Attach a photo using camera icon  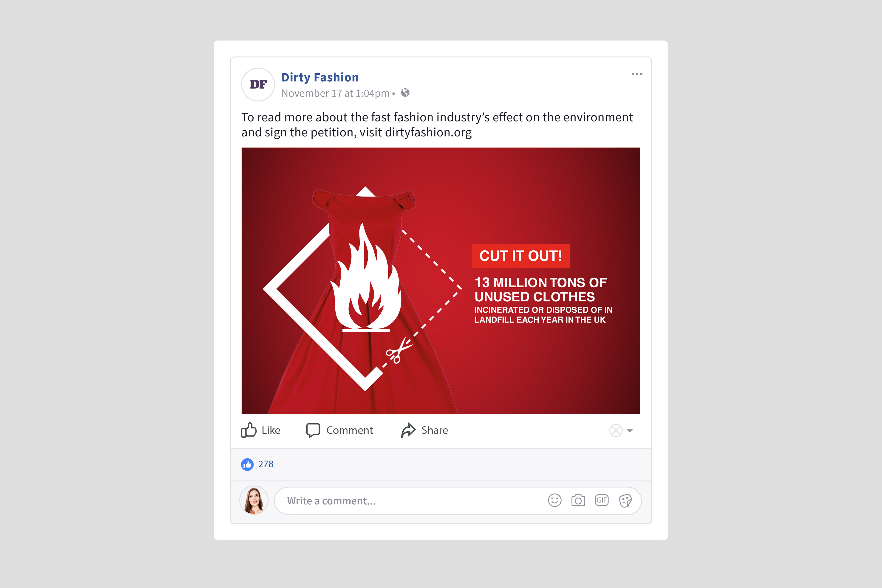(x=578, y=500)
